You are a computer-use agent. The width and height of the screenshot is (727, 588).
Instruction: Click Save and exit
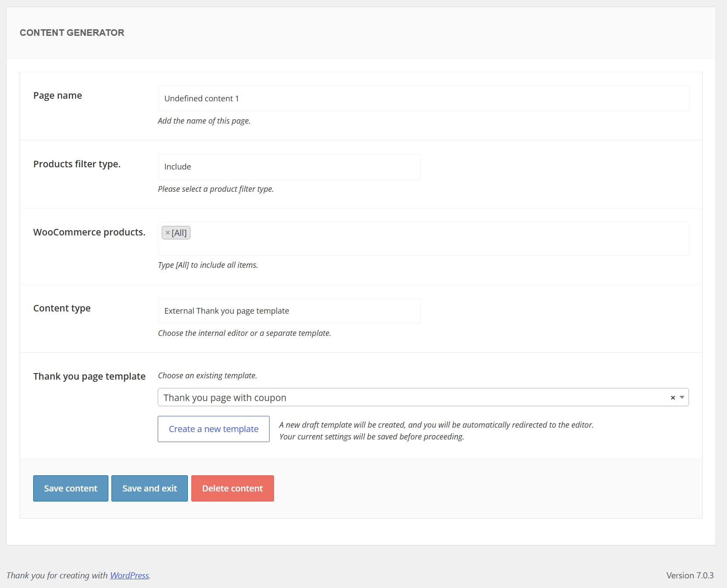pyautogui.click(x=149, y=488)
